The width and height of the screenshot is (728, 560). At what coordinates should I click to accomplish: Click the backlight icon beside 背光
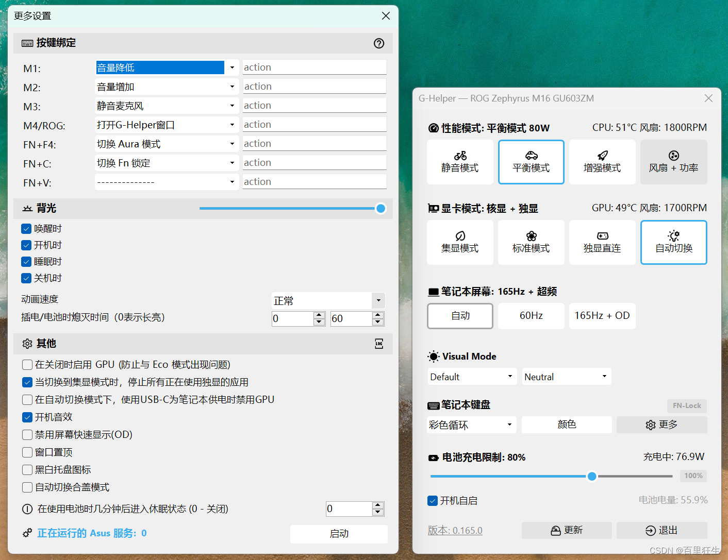pyautogui.click(x=27, y=208)
